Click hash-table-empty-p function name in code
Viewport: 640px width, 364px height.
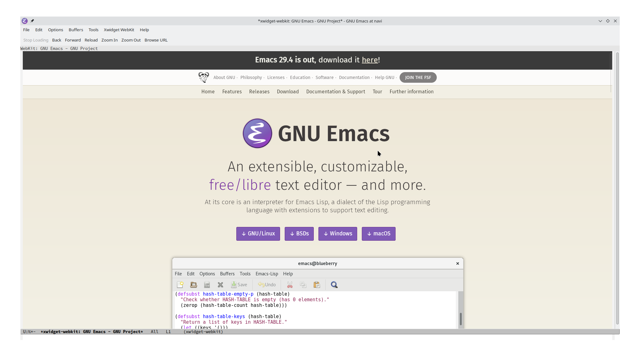[x=228, y=294]
